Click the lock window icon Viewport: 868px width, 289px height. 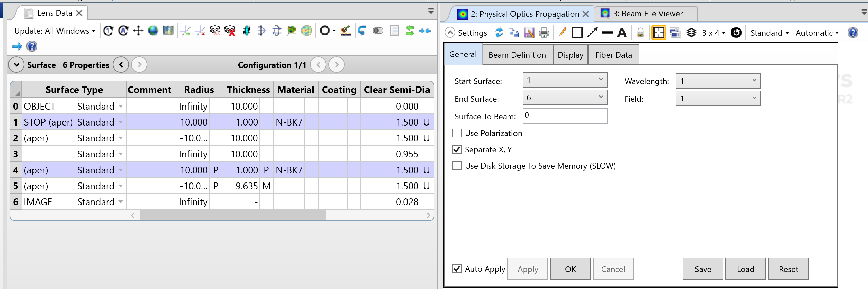(640, 33)
